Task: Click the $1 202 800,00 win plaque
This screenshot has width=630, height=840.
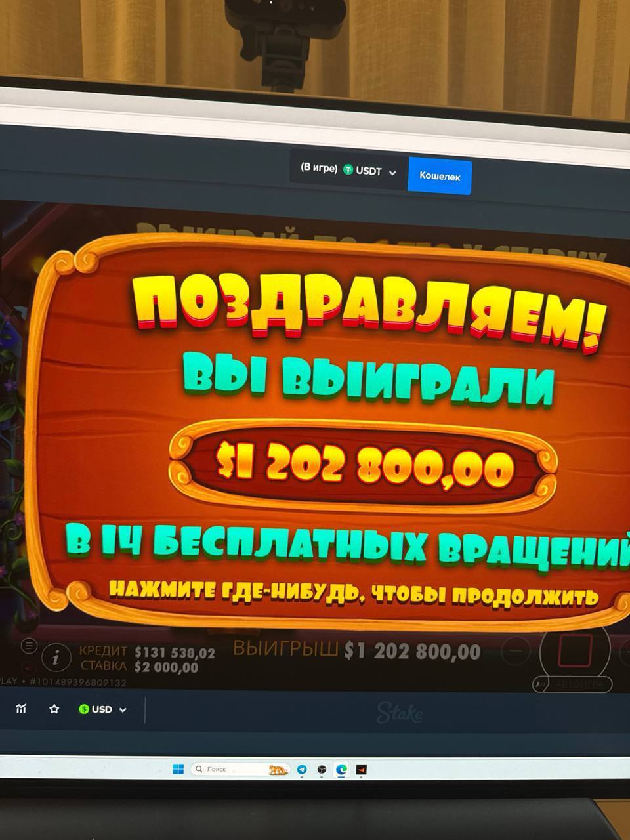Action: (364, 465)
